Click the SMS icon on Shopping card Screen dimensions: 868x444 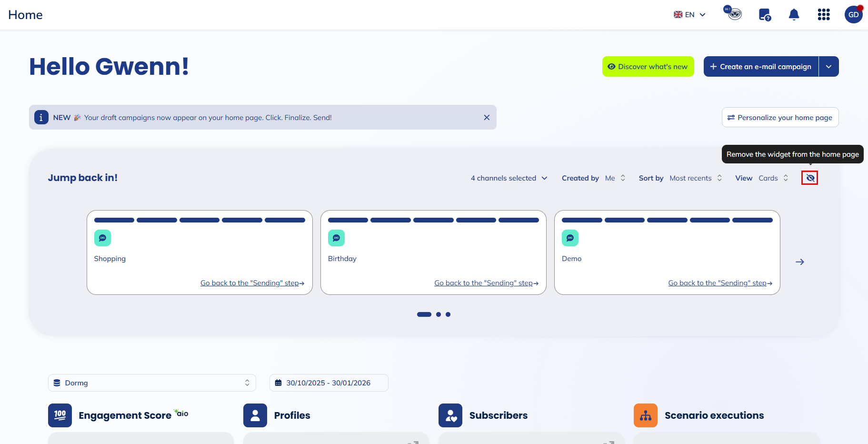(102, 238)
